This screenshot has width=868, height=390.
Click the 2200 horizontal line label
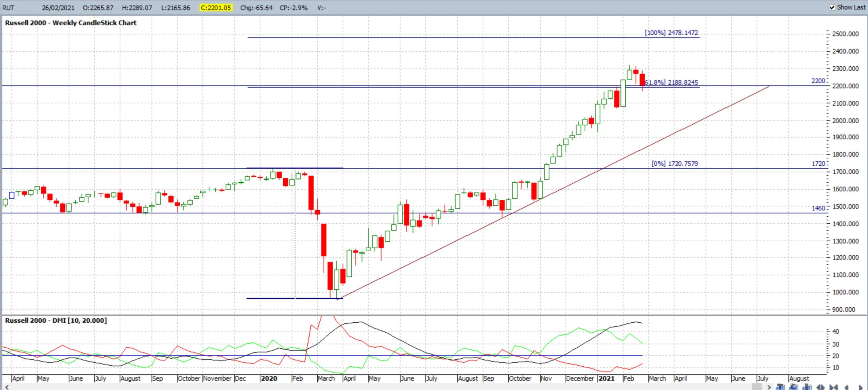[818, 81]
